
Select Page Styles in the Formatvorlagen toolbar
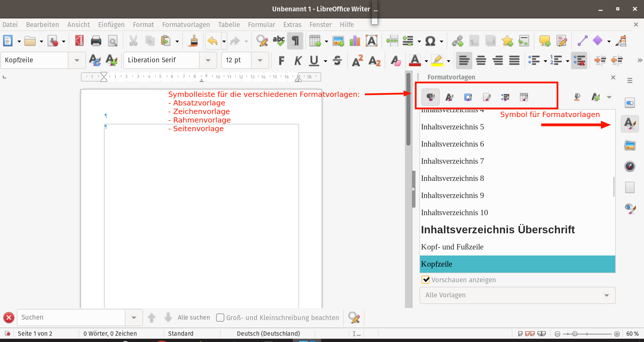point(487,97)
